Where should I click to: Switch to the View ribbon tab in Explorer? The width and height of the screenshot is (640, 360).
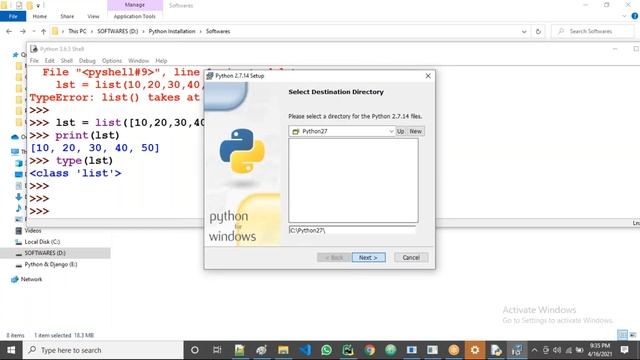click(93, 16)
